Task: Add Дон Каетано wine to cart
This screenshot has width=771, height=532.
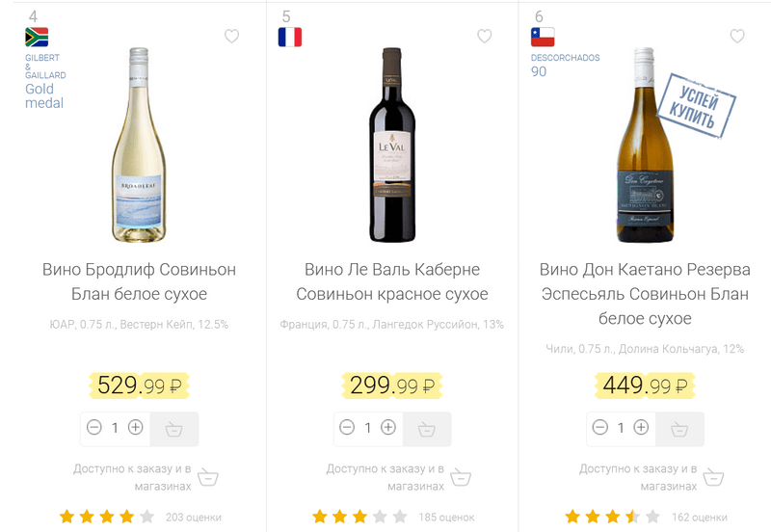Action: tap(679, 429)
